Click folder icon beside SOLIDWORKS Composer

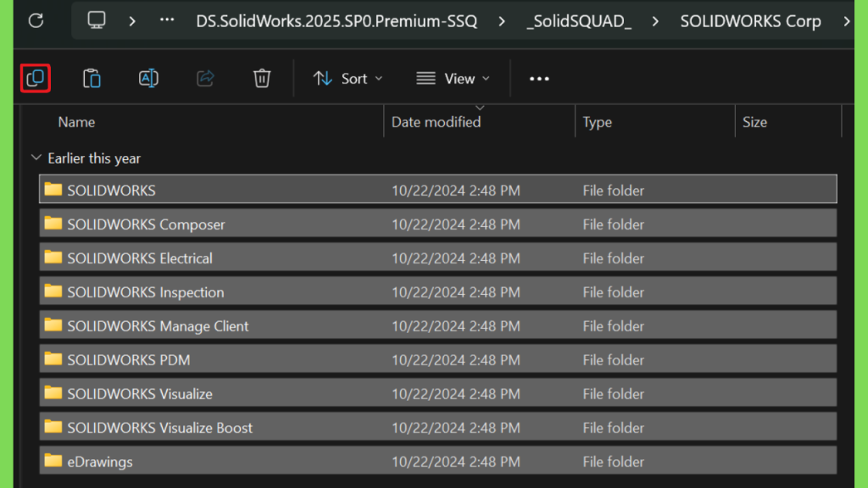coord(53,223)
